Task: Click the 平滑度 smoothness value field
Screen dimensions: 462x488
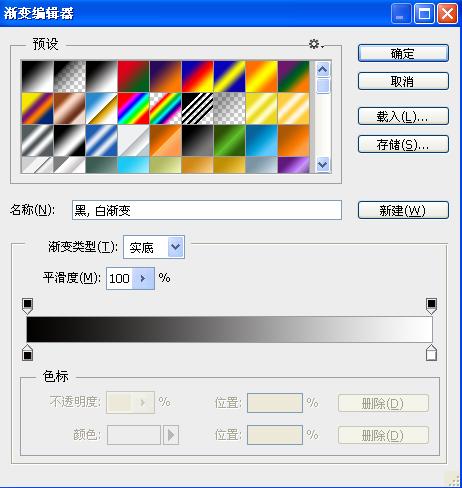Action: point(119,278)
